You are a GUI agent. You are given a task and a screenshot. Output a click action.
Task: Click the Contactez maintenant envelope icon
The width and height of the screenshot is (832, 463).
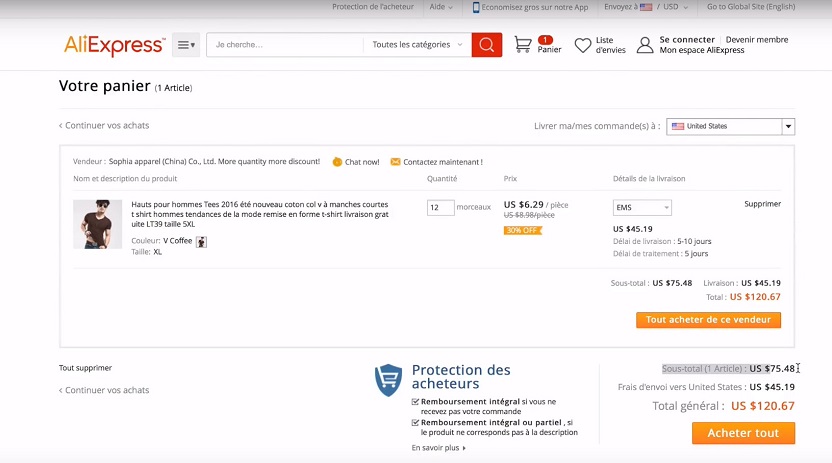(396, 161)
